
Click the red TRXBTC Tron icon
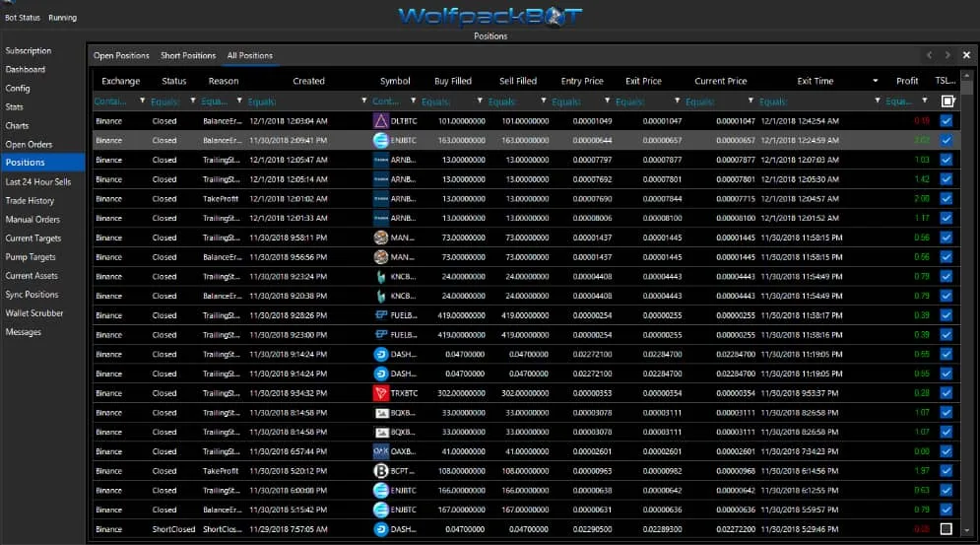380,393
